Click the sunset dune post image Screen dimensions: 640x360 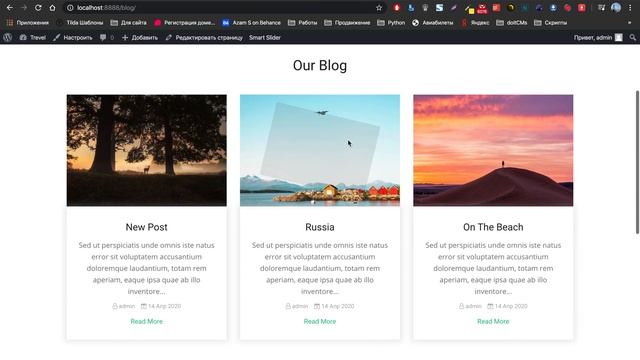pyautogui.click(x=493, y=150)
